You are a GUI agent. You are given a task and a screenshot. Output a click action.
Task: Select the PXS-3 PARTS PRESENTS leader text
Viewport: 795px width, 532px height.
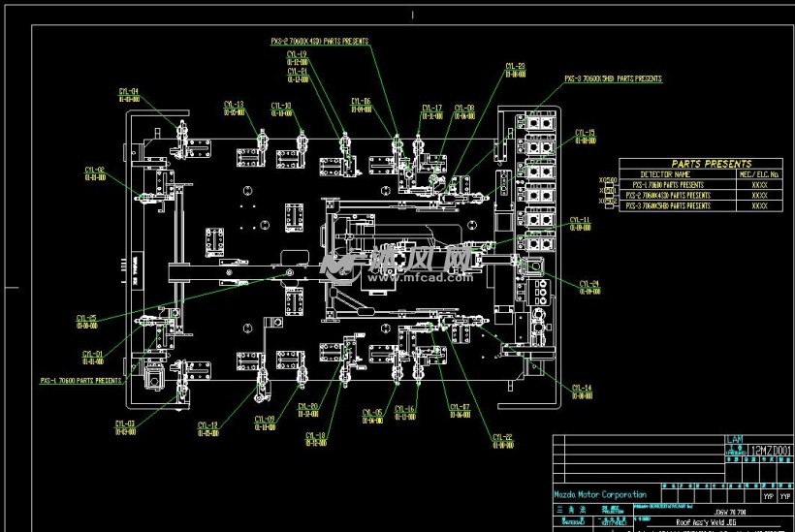pos(613,78)
